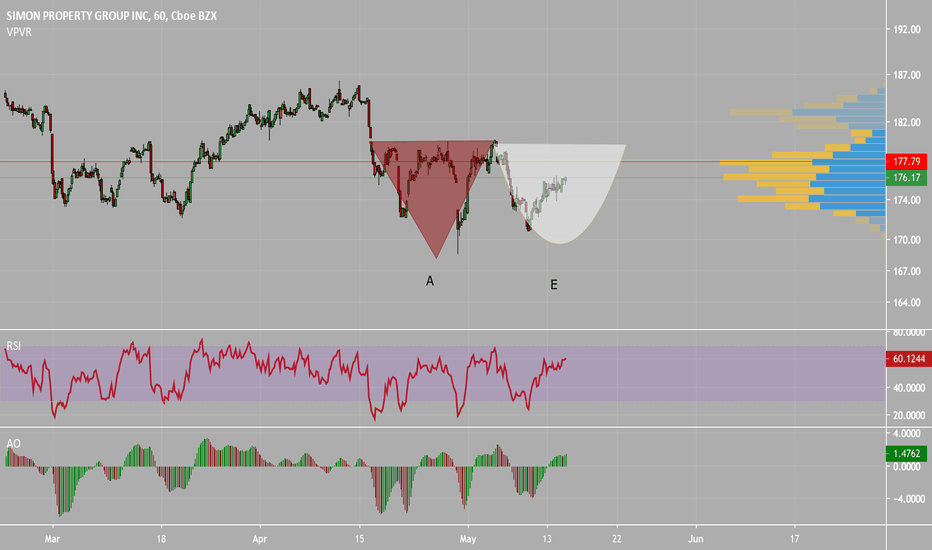
Task: Click the 182.00 price axis label
Action: click(x=906, y=122)
